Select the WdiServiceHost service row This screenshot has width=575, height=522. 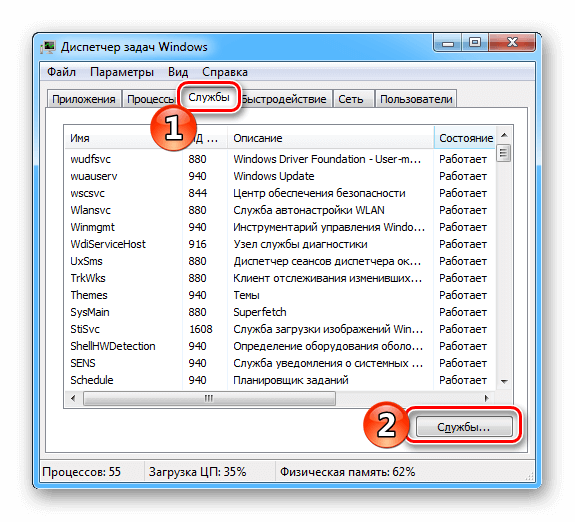click(x=281, y=244)
